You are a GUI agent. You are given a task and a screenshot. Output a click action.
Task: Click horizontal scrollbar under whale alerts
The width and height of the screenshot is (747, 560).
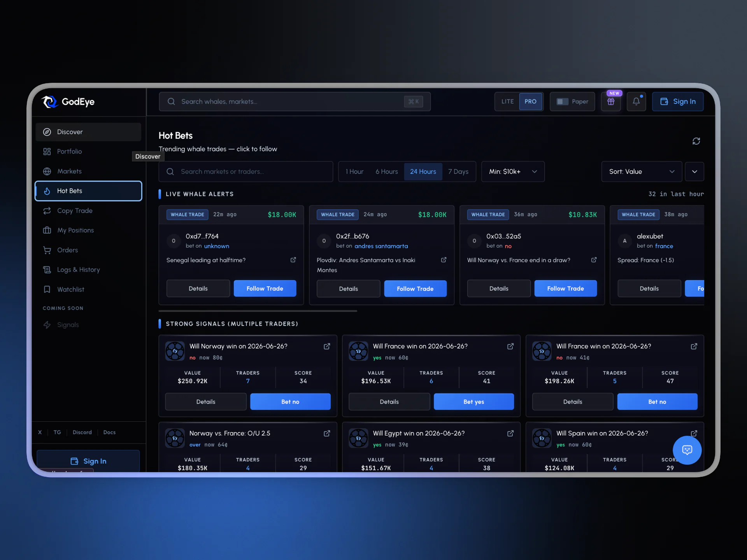(x=258, y=311)
